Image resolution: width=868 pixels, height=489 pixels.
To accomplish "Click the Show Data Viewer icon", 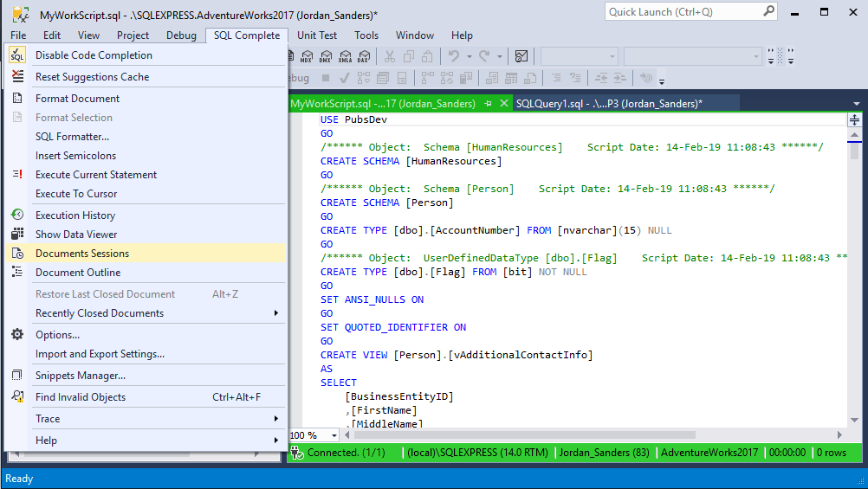I will (17, 234).
